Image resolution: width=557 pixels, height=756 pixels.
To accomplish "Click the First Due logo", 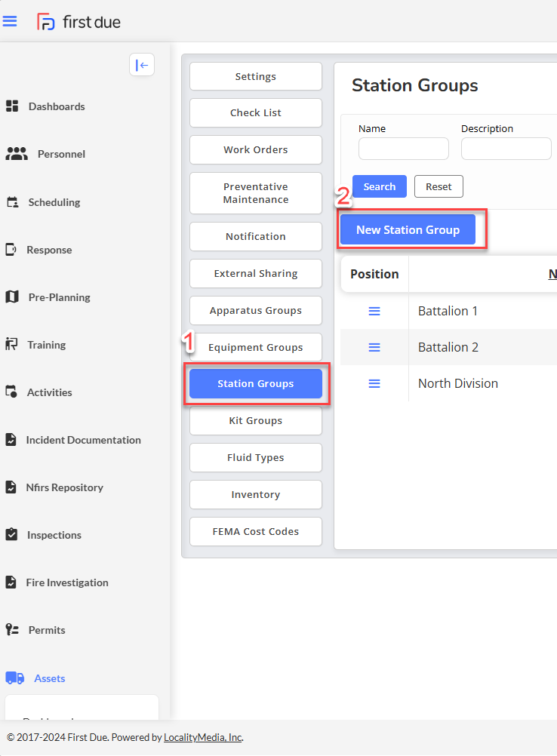I will 79,22.
